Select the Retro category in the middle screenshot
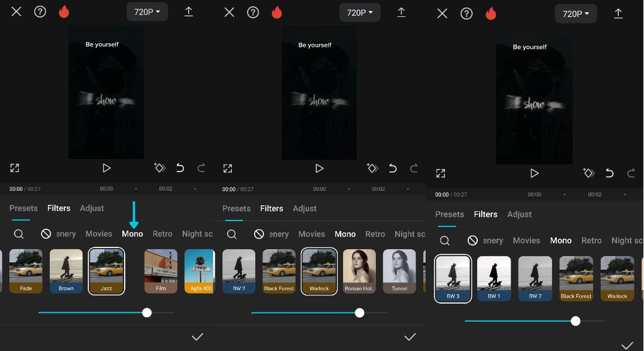 [375, 234]
